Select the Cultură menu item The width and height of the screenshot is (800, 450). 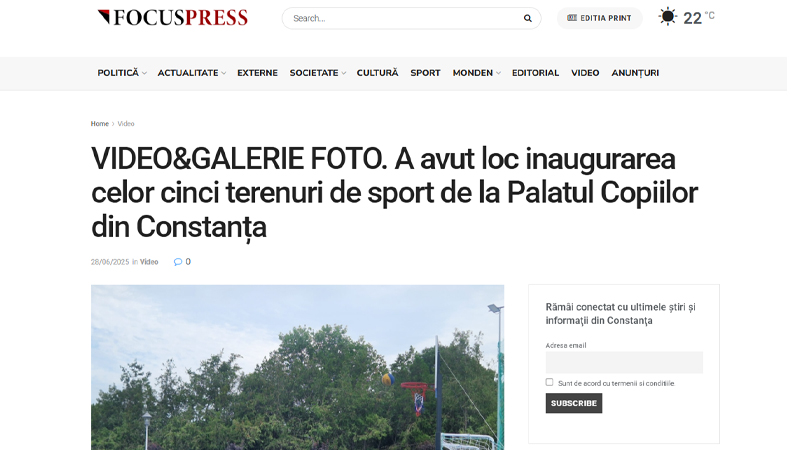pos(377,73)
